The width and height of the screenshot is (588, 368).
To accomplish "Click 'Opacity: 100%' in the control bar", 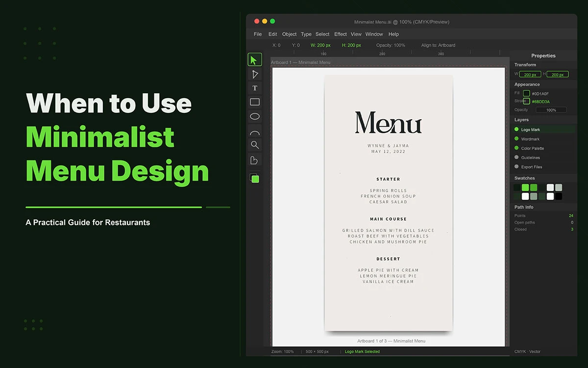I will pos(391,45).
